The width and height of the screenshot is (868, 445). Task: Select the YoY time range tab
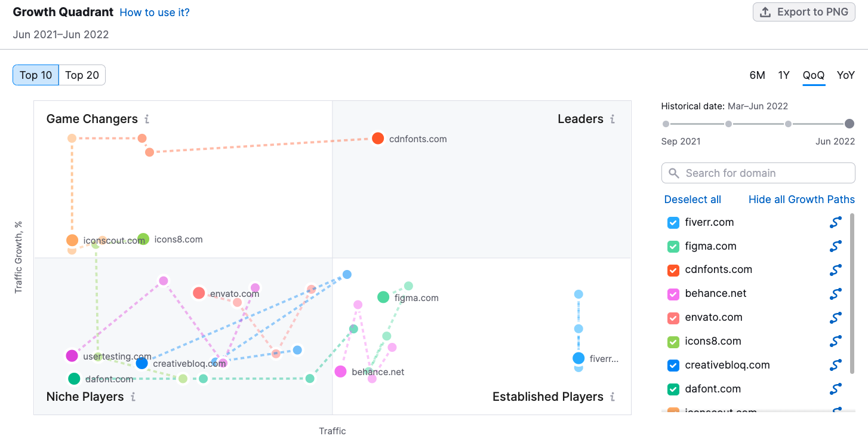coord(845,75)
